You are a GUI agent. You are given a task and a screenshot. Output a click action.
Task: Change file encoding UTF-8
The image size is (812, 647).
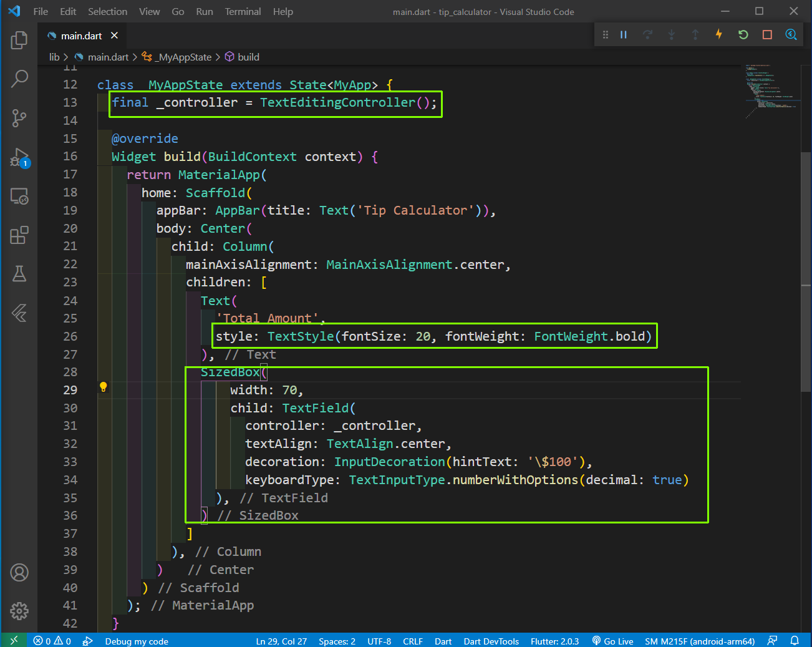pos(379,641)
